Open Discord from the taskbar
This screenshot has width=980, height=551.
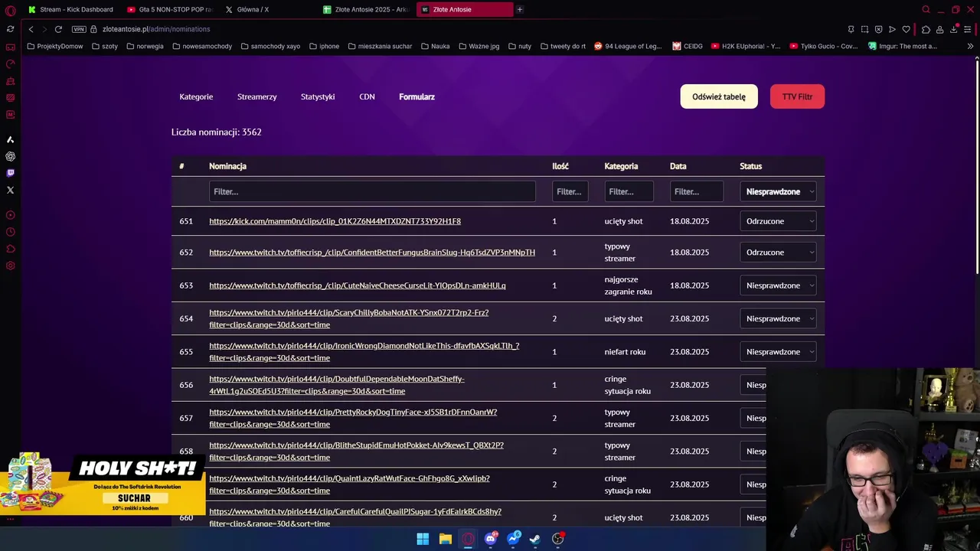click(491, 539)
